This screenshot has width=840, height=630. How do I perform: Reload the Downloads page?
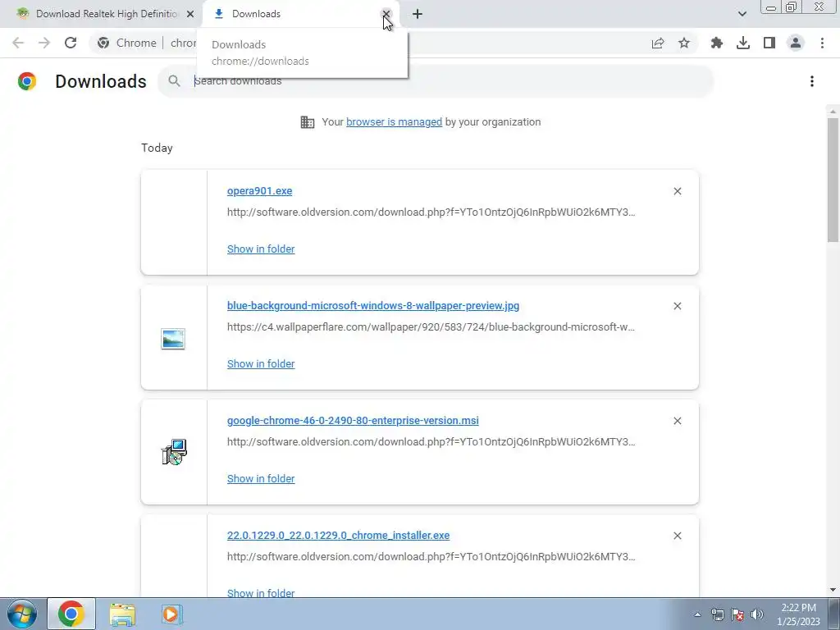point(71,43)
